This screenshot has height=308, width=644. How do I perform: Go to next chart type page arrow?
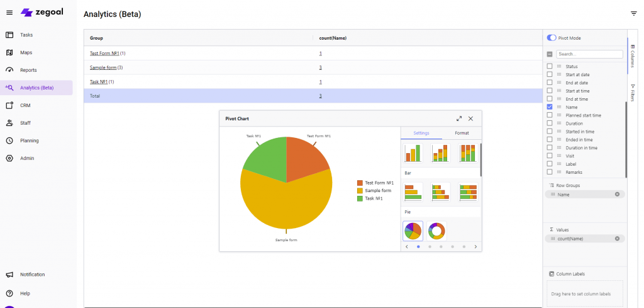click(x=475, y=247)
